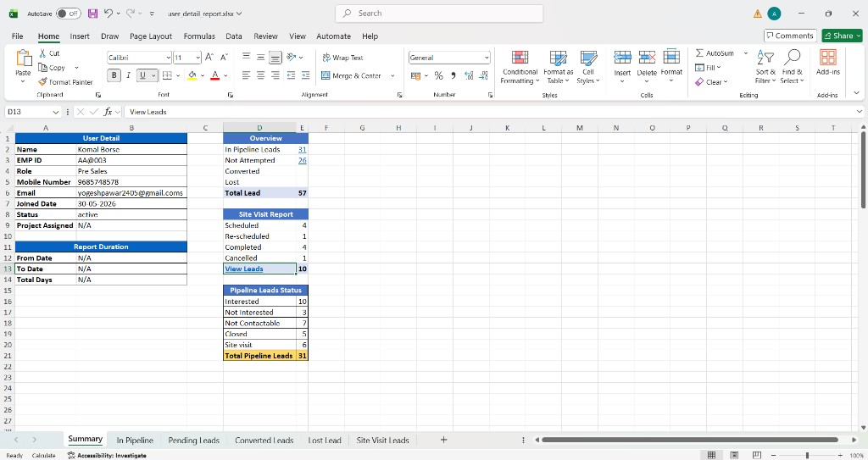Decrease decimal places
This screenshot has height=460, width=868.
(x=484, y=75)
